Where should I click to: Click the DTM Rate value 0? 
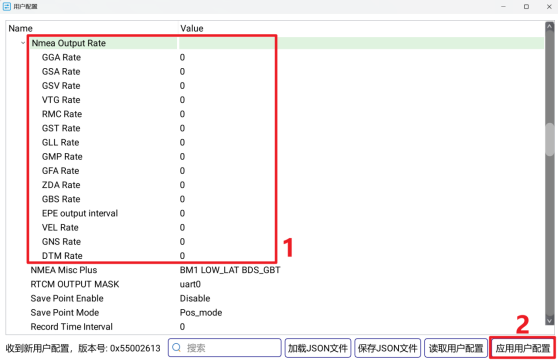pyautogui.click(x=182, y=256)
